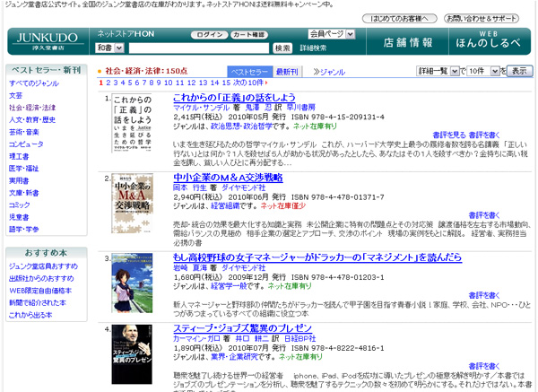Open author 岡本 行生 link
This screenshot has height=392, width=538.
(190, 187)
